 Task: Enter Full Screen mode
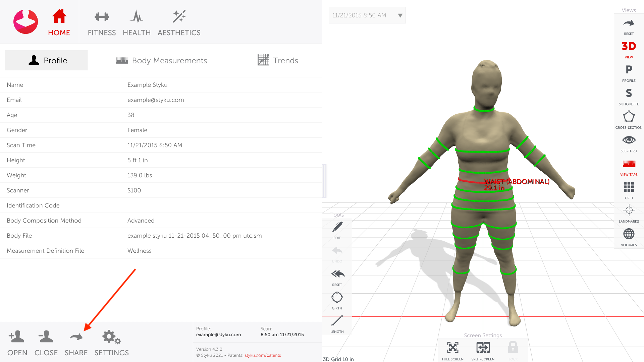pos(452,348)
